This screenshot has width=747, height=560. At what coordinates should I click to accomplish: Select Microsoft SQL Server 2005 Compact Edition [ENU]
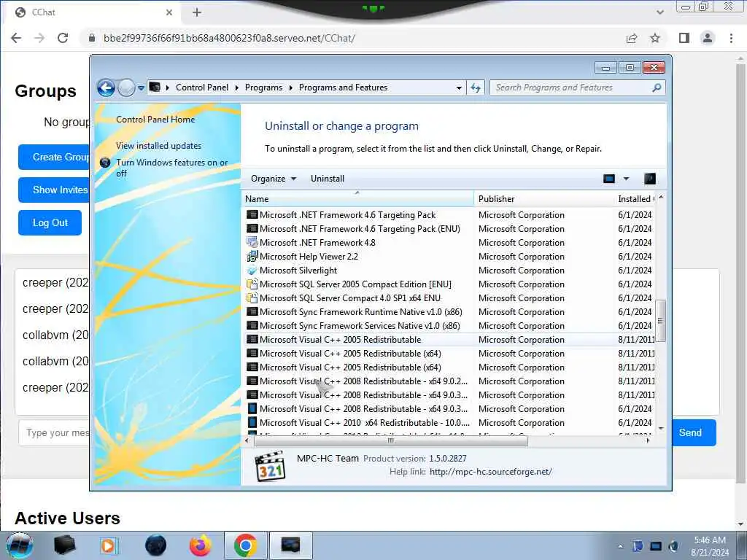point(449,284)
